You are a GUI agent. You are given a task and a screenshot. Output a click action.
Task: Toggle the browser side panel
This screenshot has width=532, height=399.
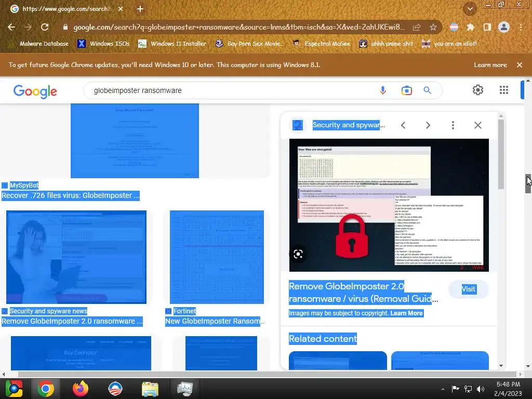[x=487, y=27]
